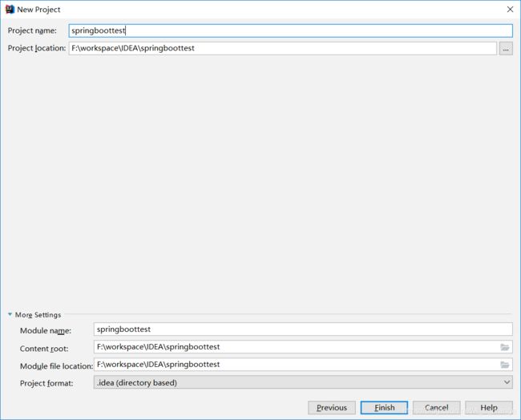The image size is (521, 420).
Task: Open Help for New Project
Action: [x=489, y=407]
